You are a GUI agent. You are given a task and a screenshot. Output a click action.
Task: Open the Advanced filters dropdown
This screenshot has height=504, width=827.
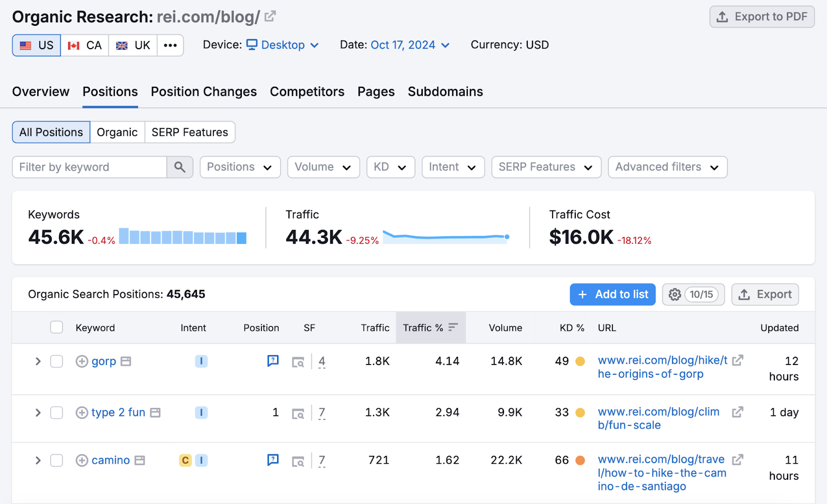(667, 167)
